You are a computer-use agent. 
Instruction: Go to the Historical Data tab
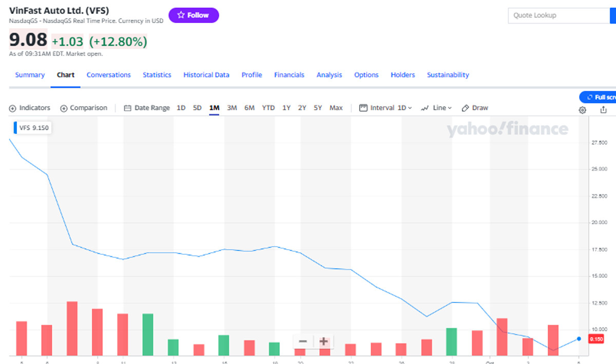click(206, 75)
